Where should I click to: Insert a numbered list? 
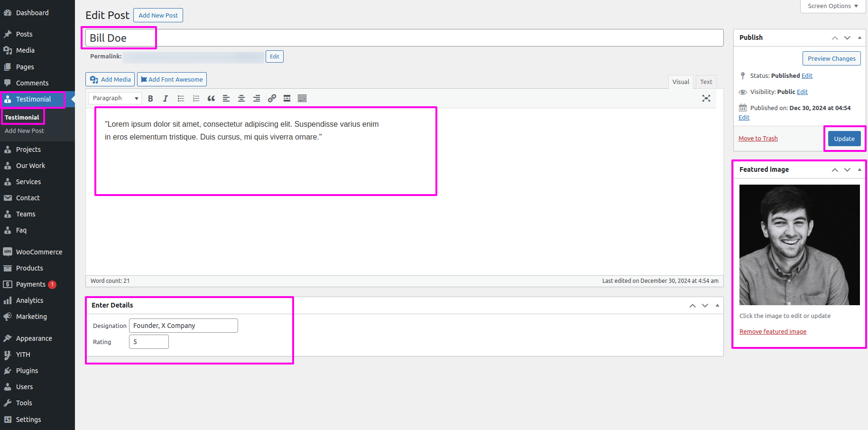click(196, 98)
